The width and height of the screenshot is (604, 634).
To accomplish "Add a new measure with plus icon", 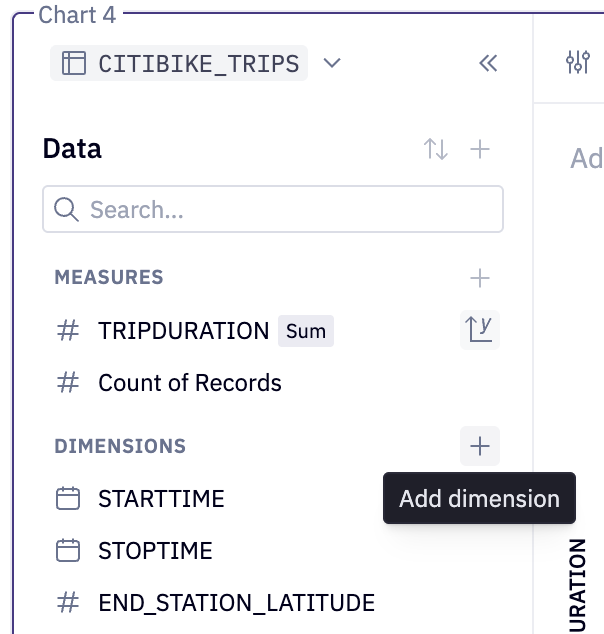I will 480,278.
